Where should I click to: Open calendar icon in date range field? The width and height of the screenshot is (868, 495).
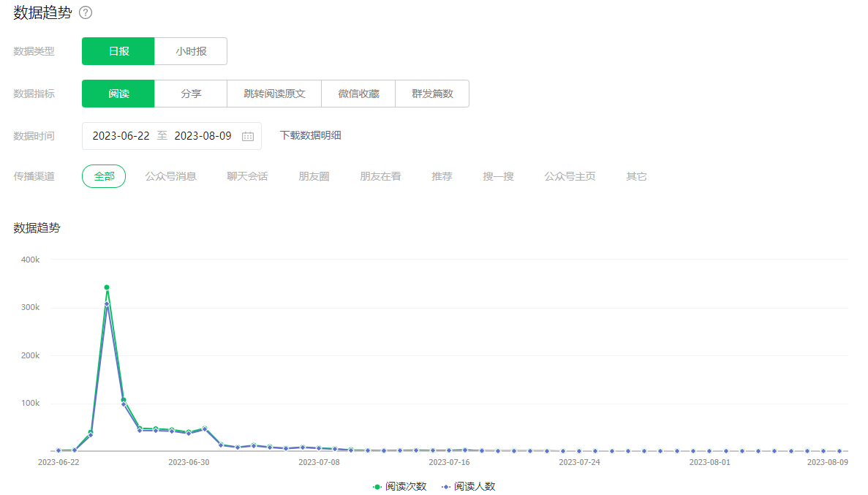[x=247, y=136]
